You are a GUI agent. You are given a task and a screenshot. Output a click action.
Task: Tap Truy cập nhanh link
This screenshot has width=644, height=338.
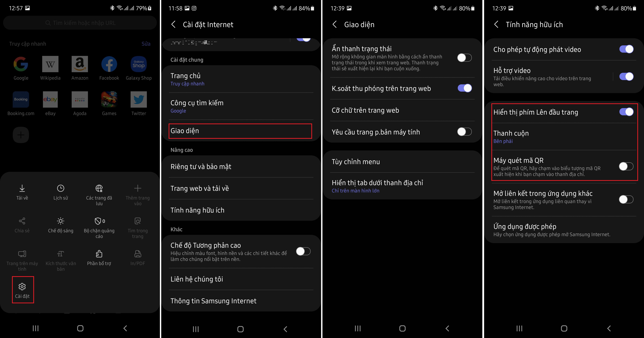[x=187, y=84]
